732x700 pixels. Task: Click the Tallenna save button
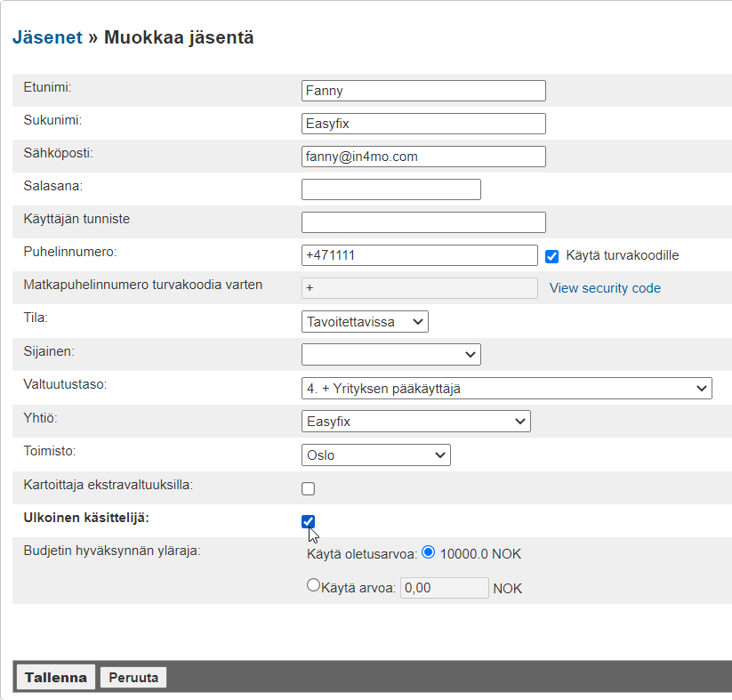tap(56, 678)
